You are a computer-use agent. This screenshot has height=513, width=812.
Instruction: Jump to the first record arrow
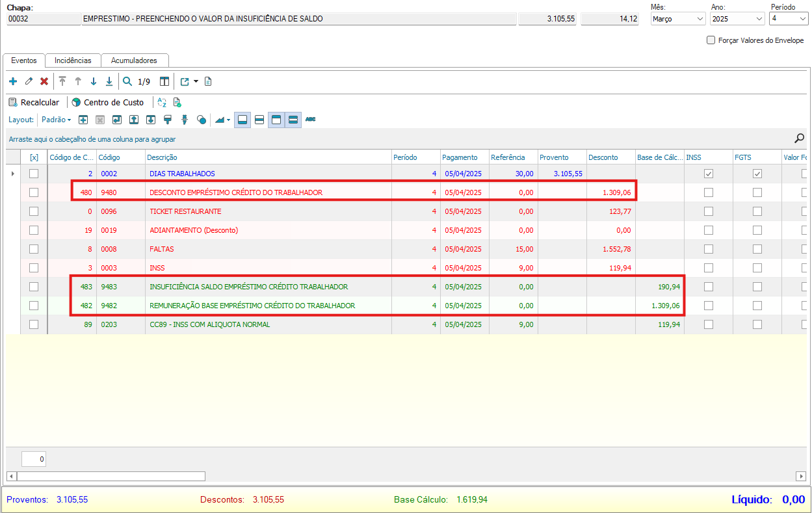(x=62, y=82)
